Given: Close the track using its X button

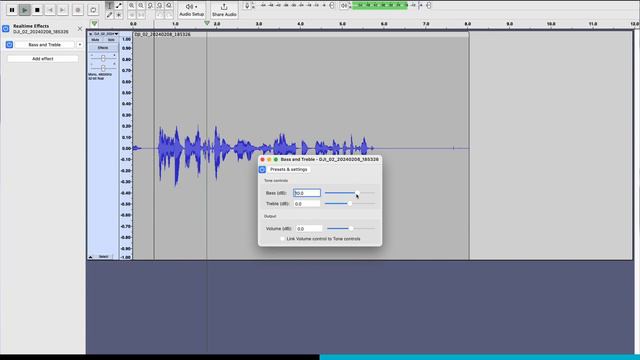Looking at the screenshot, I should [x=90, y=34].
